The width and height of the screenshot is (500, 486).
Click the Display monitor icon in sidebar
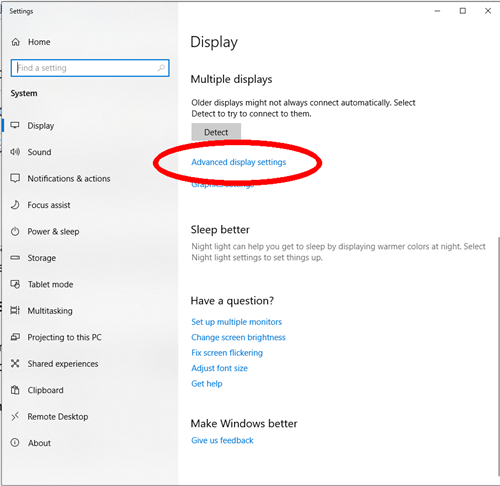15,125
